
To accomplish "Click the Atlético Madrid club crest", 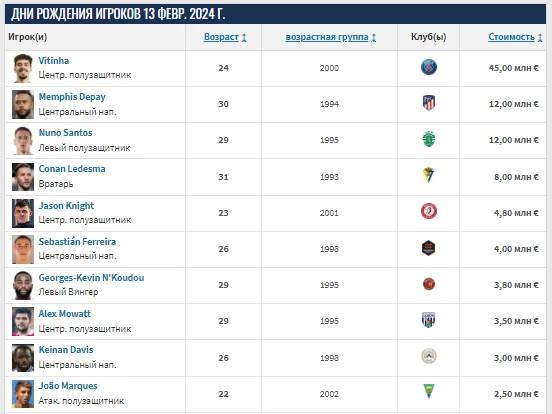I will (x=428, y=103).
